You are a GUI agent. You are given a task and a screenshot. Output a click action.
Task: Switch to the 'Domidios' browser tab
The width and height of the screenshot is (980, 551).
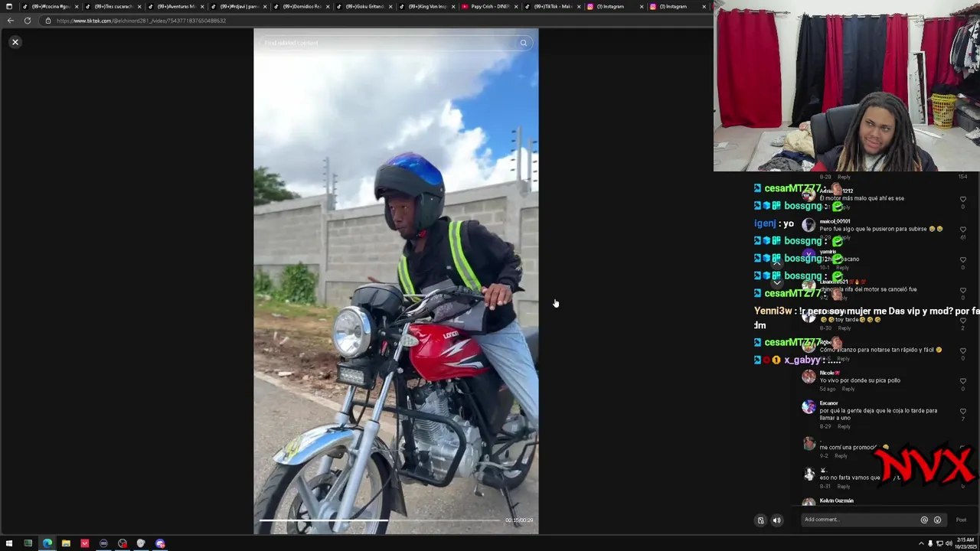coord(302,6)
